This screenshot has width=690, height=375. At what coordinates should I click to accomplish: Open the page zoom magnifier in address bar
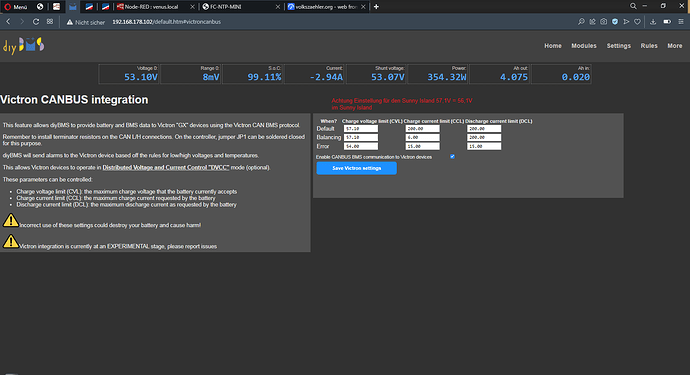coord(581,22)
